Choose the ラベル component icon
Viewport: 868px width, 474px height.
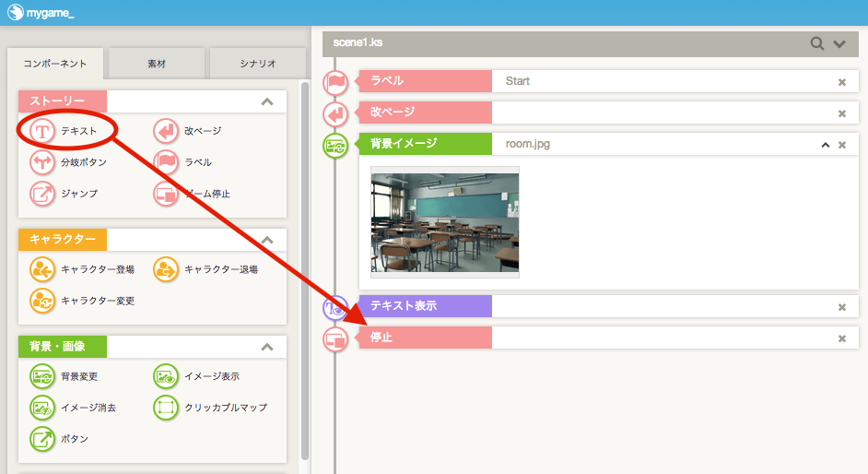coord(166,162)
